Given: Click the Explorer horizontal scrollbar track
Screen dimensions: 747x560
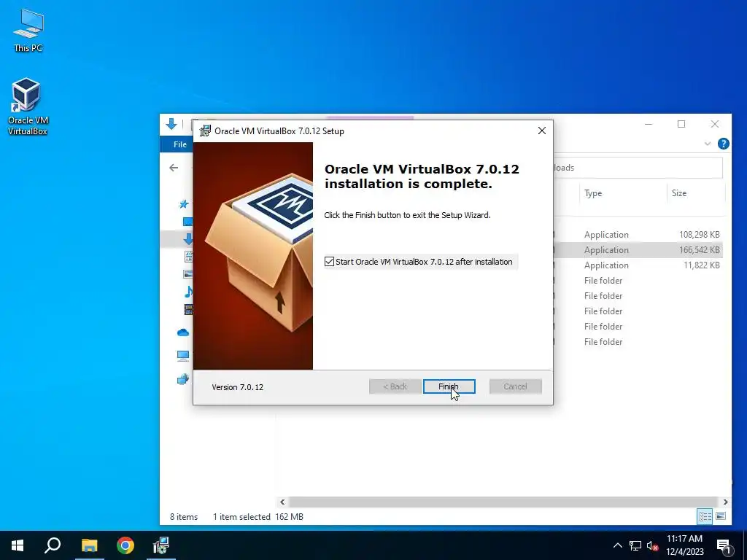Looking at the screenshot, I should (503, 502).
